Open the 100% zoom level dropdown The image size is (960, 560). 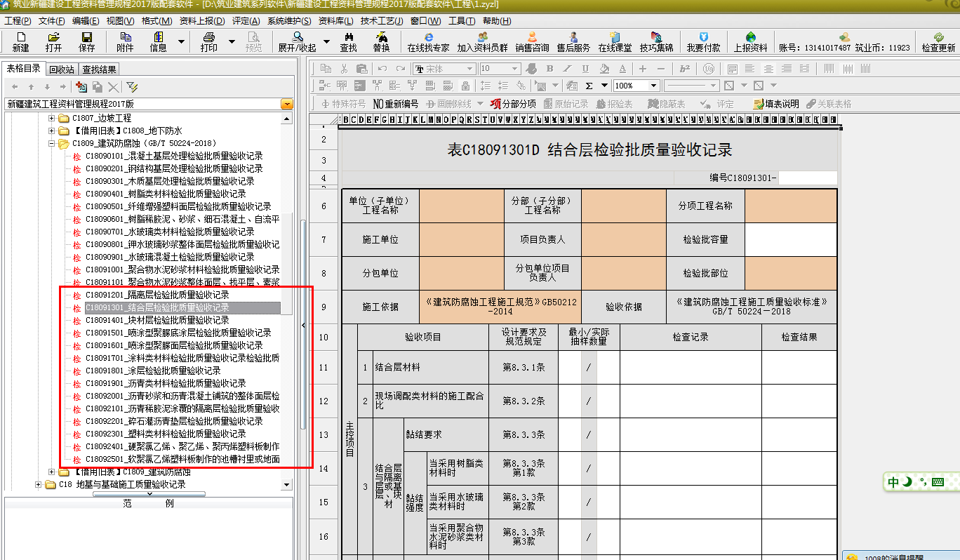pyautogui.click(x=653, y=86)
